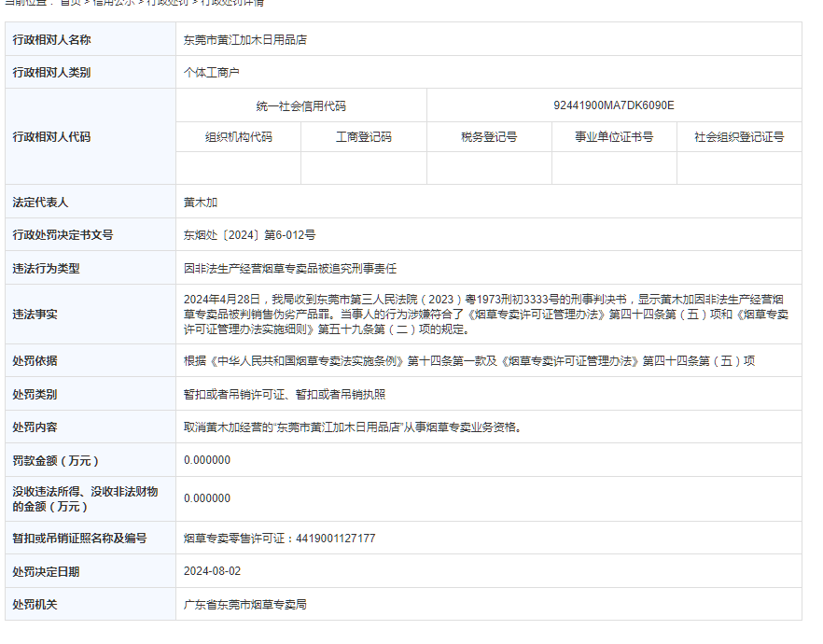
Task: Click the 事业单位证书号 column header
Action: 614,137
